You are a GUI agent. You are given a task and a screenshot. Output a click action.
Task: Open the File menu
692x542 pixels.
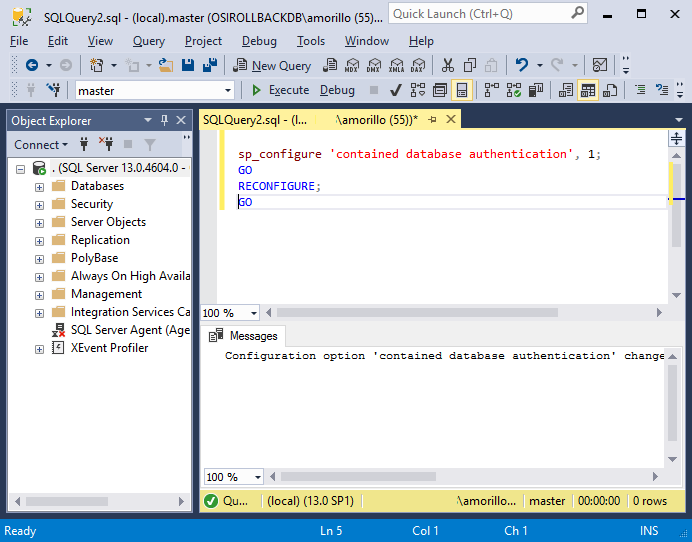[19, 41]
